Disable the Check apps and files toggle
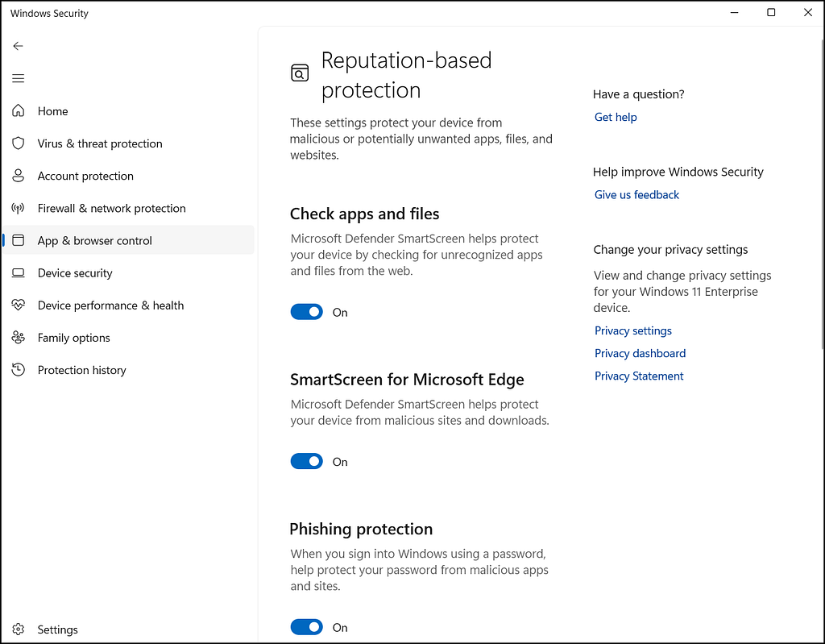The image size is (825, 644). 306,312
